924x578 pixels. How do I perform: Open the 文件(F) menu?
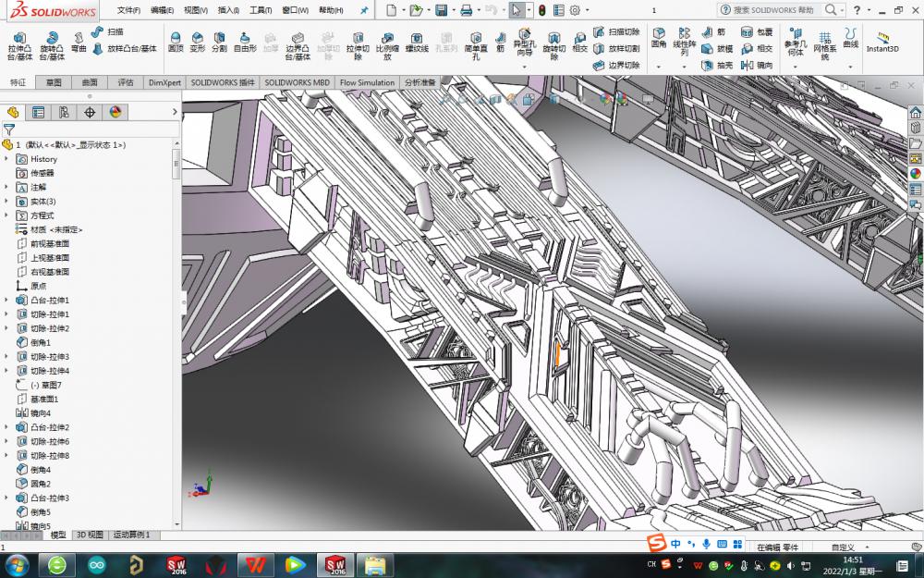click(x=128, y=10)
